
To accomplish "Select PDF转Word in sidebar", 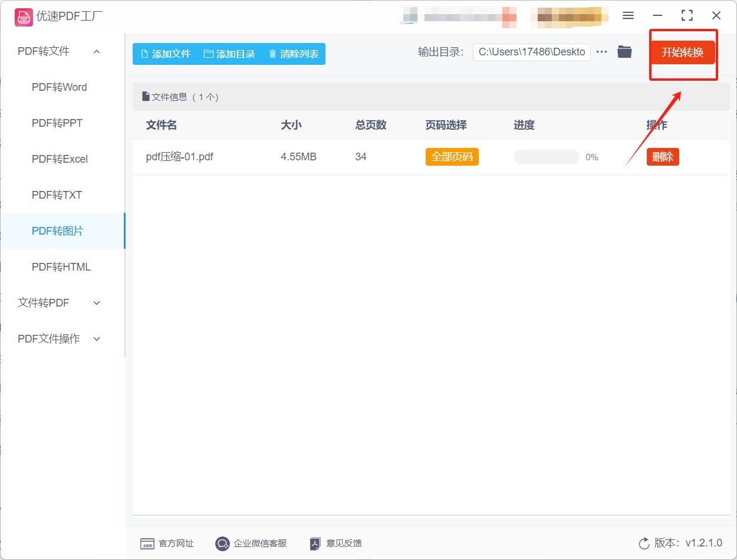I will [x=59, y=87].
